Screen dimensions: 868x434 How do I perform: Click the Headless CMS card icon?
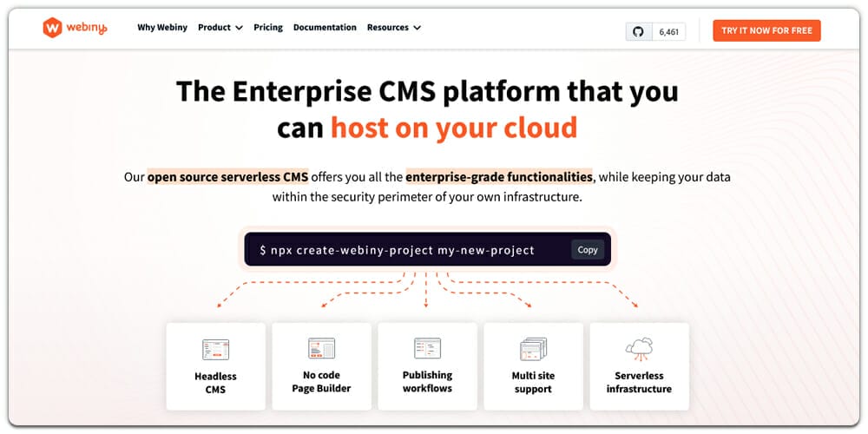(215, 349)
